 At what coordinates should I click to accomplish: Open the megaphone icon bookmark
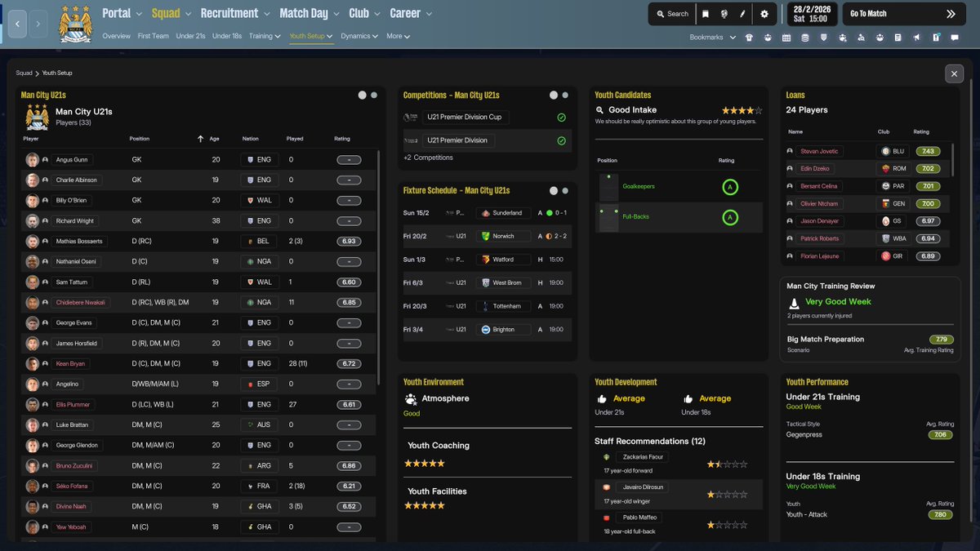coord(917,38)
